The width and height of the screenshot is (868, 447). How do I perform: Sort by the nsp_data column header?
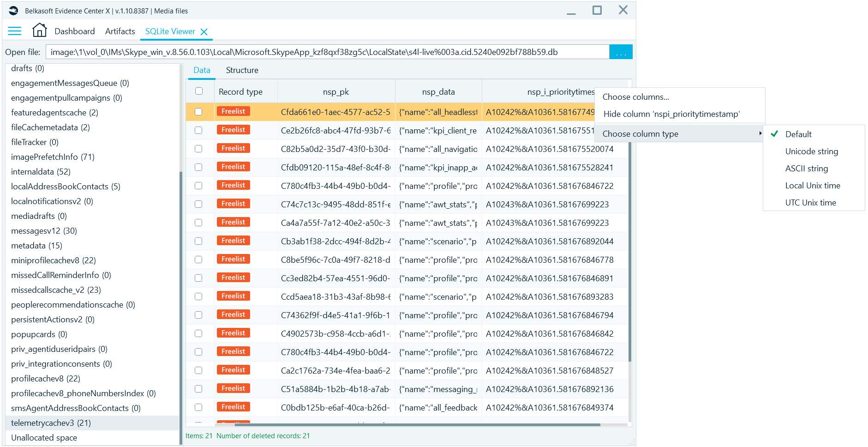(x=438, y=91)
